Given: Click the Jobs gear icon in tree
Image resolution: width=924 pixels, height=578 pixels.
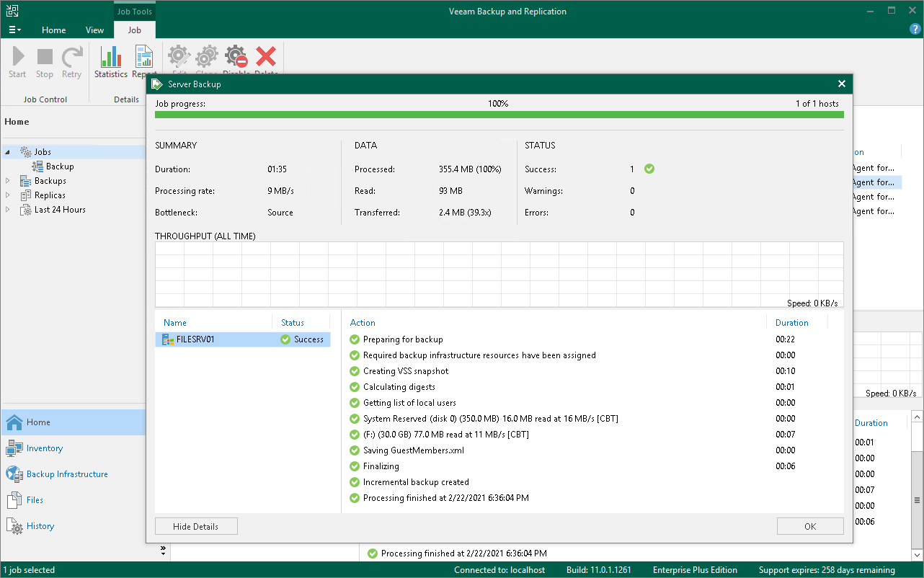Looking at the screenshot, I should point(25,152).
